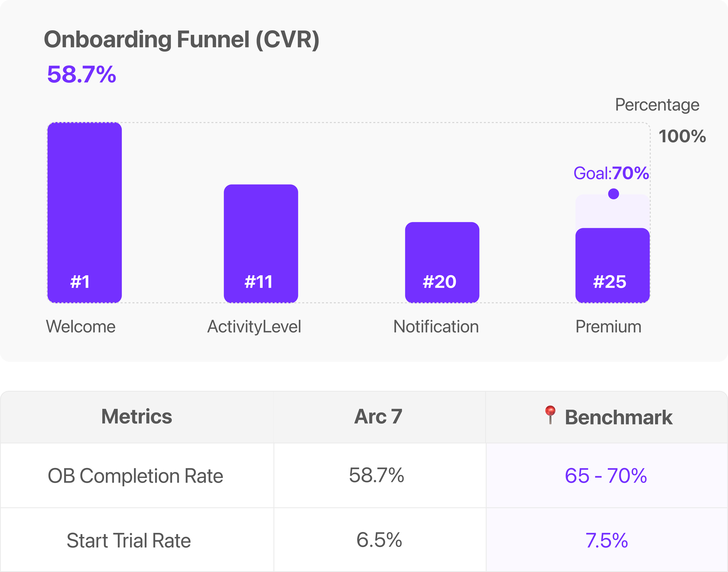Screen dimensions: 728x572
Task: Click the 58.7% headline conversion value
Action: [82, 74]
